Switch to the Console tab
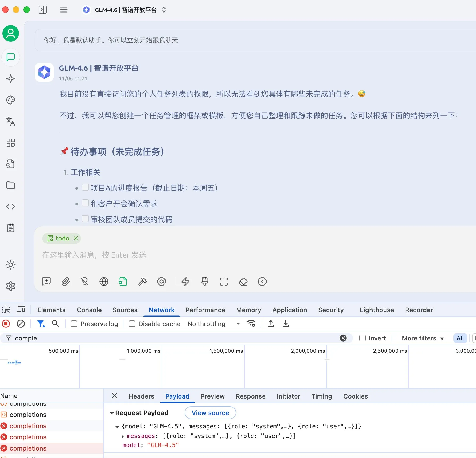The height and width of the screenshot is (458, 476). tap(89, 310)
